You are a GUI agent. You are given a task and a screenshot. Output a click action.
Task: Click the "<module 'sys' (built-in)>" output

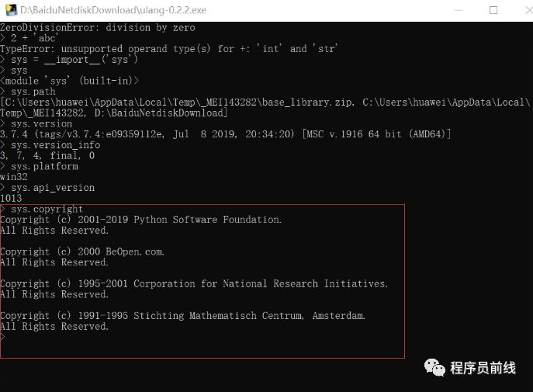point(69,81)
